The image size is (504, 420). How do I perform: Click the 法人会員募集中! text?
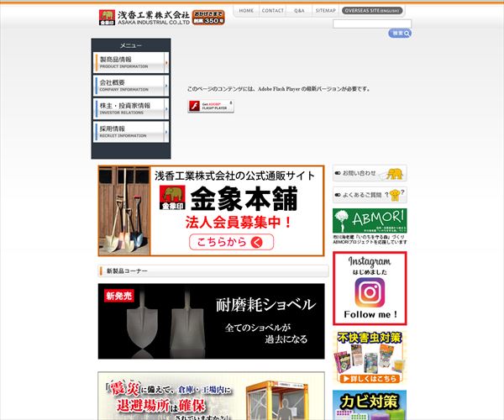239,223
